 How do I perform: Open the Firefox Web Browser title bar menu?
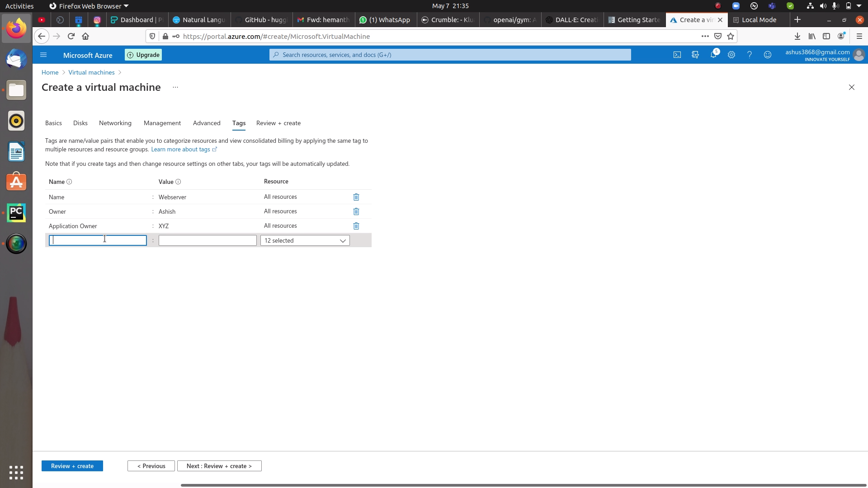click(x=88, y=6)
